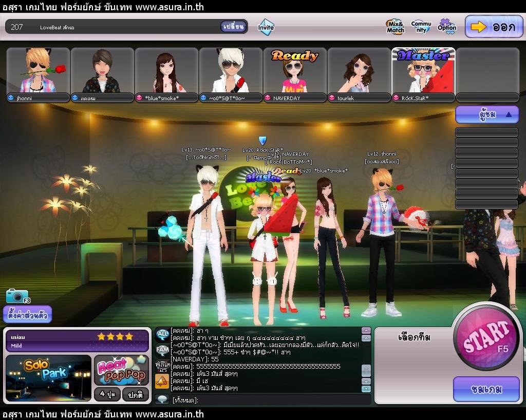Select jhonni's player slot portrait
Viewport: 526px width, 420px height.
pyautogui.click(x=38, y=70)
